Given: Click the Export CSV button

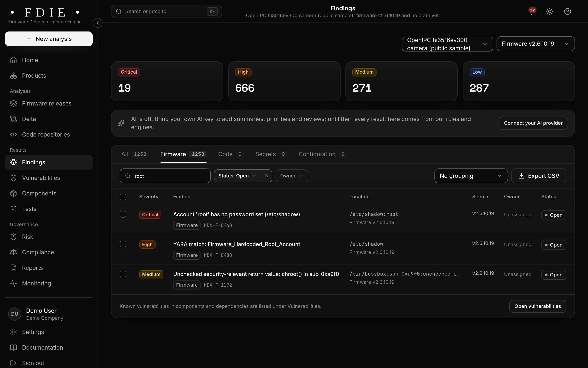Looking at the screenshot, I should (x=539, y=176).
